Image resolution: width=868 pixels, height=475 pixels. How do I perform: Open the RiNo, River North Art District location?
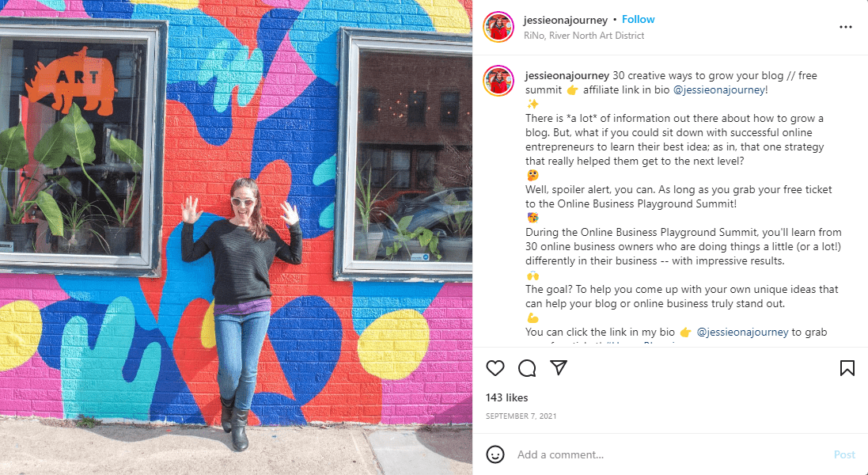tap(583, 36)
